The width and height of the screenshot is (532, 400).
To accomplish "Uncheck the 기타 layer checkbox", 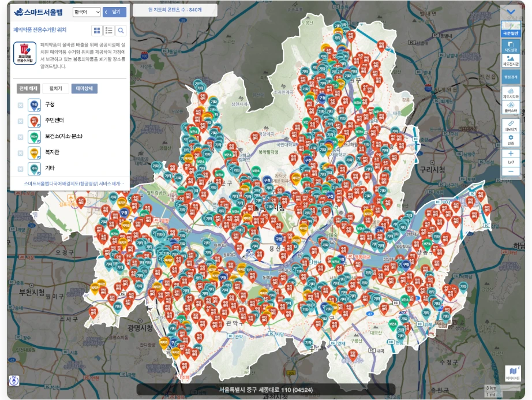I will coord(20,169).
